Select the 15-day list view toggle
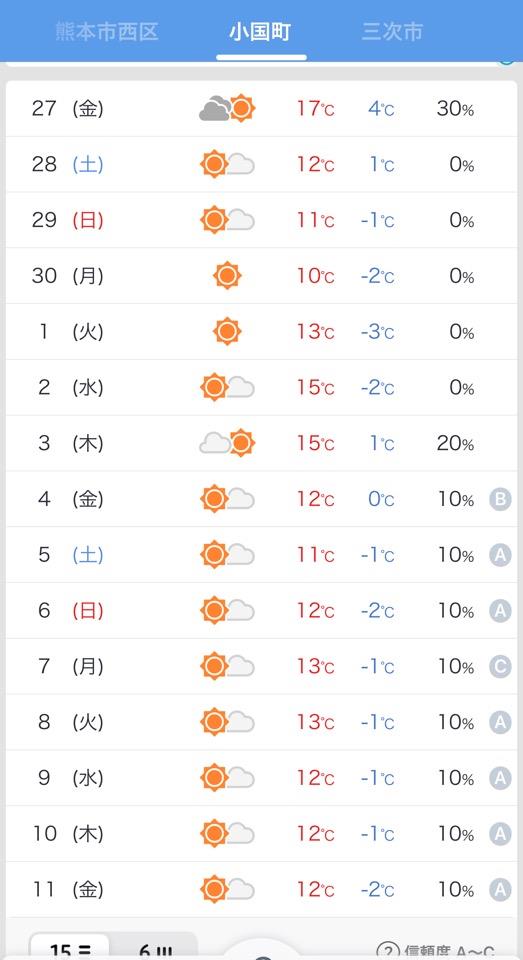The height and width of the screenshot is (960, 523). (x=70, y=948)
